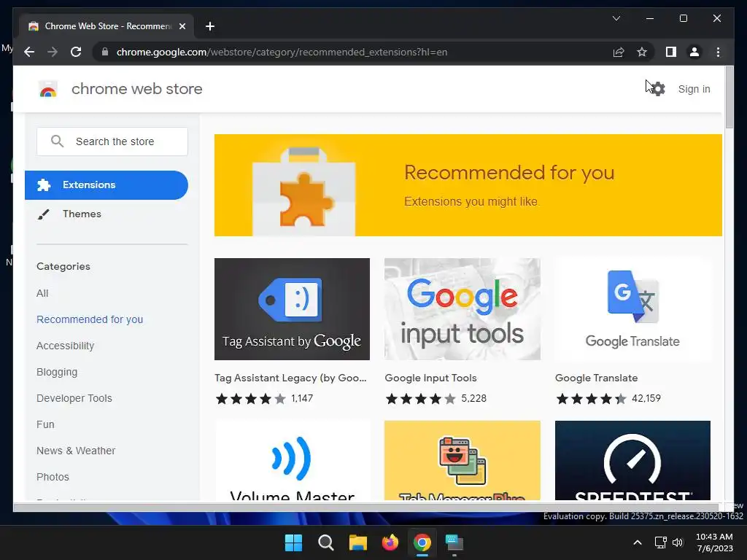Open the Windows Start menu
This screenshot has width=747, height=560.
[293, 542]
